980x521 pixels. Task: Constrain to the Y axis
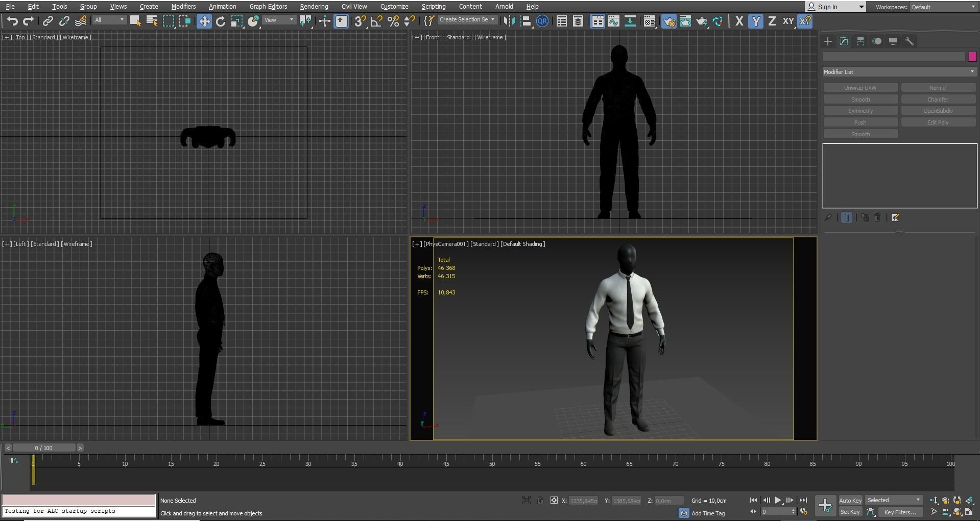pyautogui.click(x=756, y=21)
